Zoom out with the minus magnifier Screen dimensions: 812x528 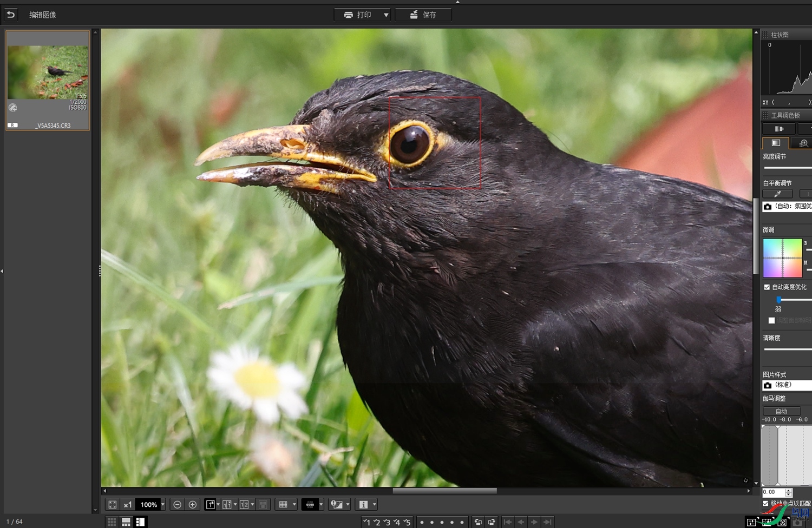pos(177,505)
